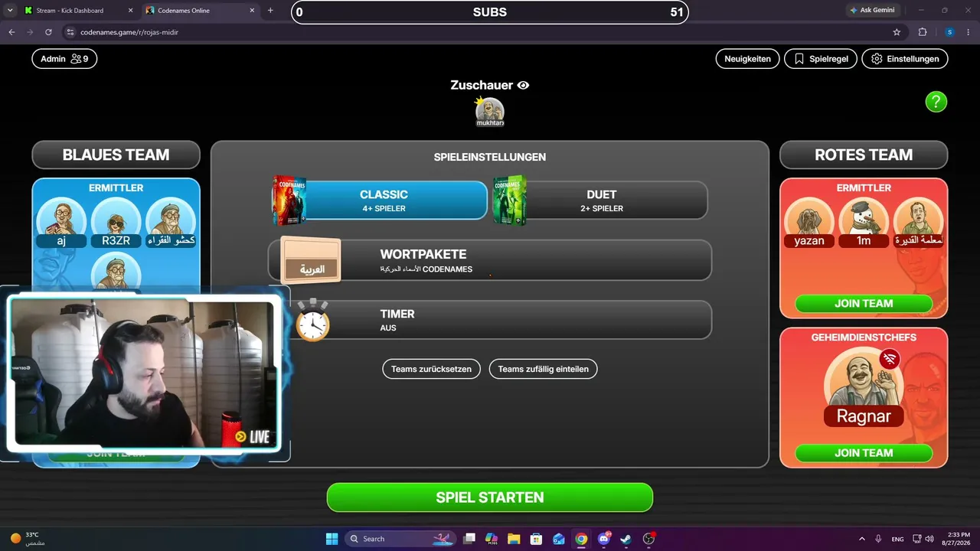Screen dimensions: 980x551
Task: Switch to the Codenames Online tab
Action: click(x=191, y=11)
